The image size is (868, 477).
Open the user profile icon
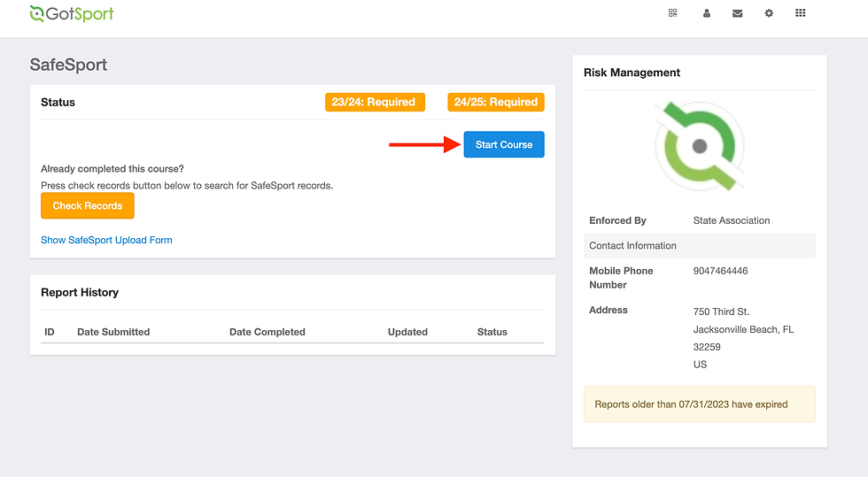click(707, 13)
